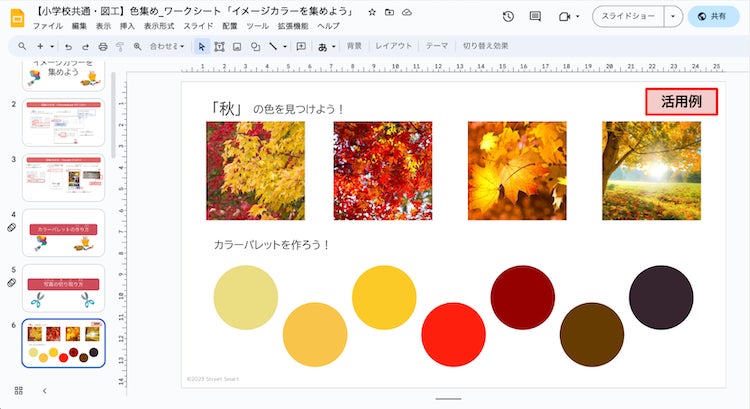Select slide 4 thumbnail
The height and width of the screenshot is (409, 750).
pos(63,232)
